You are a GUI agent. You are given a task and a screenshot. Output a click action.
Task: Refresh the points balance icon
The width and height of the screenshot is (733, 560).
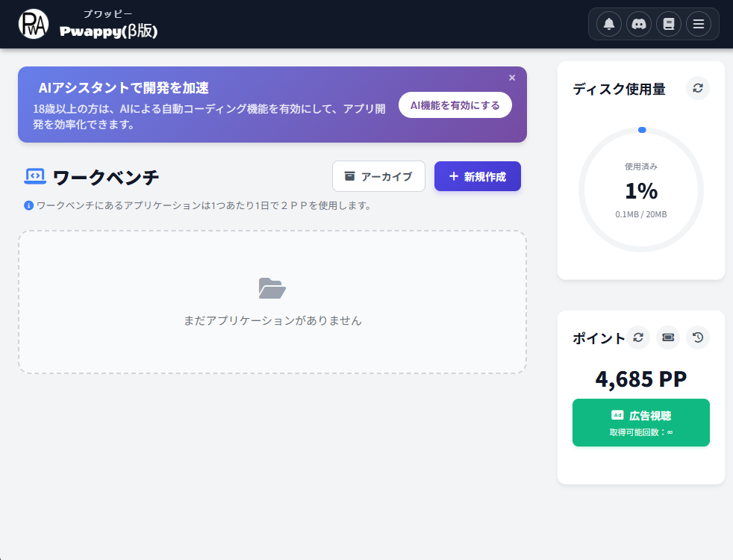638,337
